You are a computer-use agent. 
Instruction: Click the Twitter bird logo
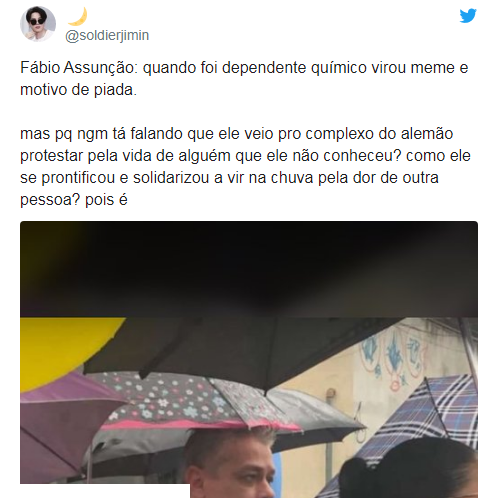(468, 16)
